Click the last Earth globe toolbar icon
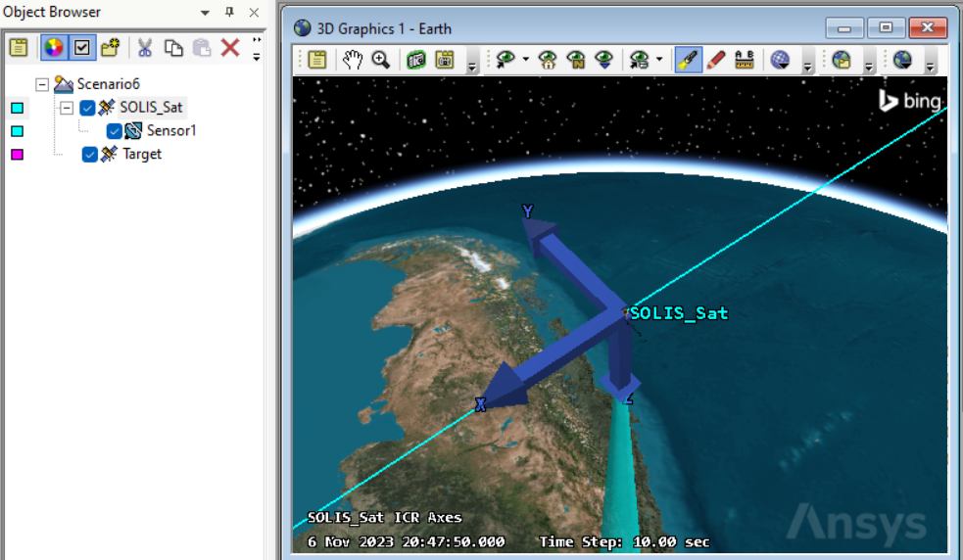Screen dimensions: 963x560 click(x=903, y=60)
